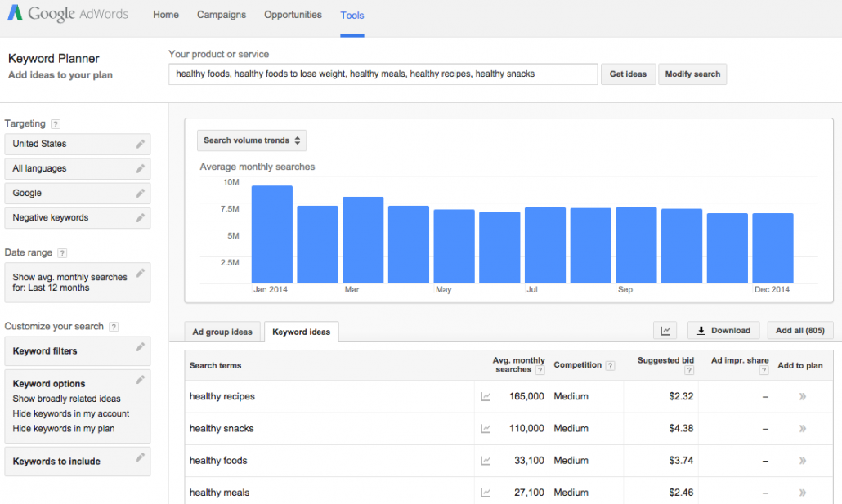This screenshot has height=504, width=842.
Task: Select Jan 2014 bar in chart
Action: (x=272, y=234)
